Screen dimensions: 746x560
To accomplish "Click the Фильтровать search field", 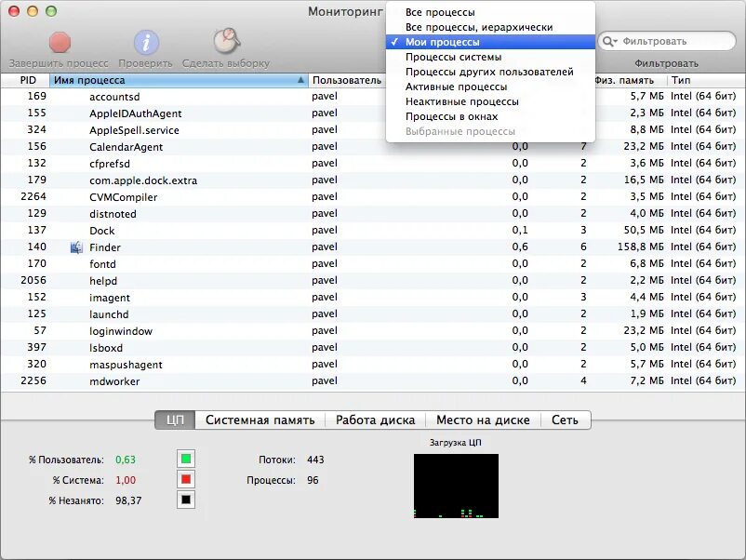I will (667, 41).
